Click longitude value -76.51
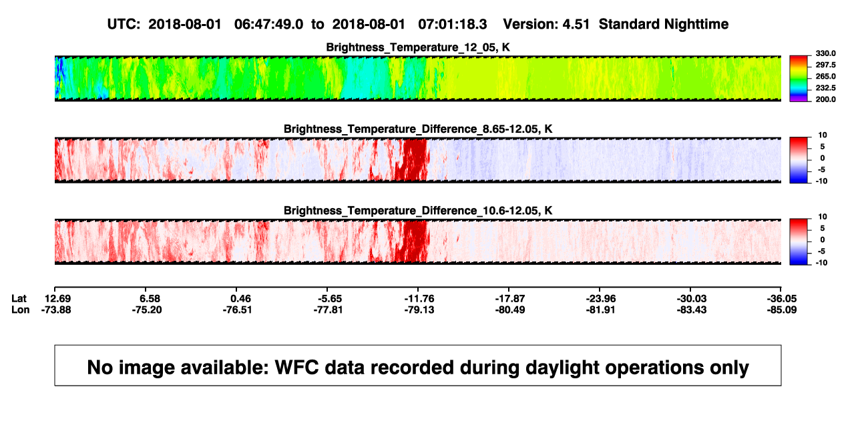868x445 pixels. tap(239, 310)
